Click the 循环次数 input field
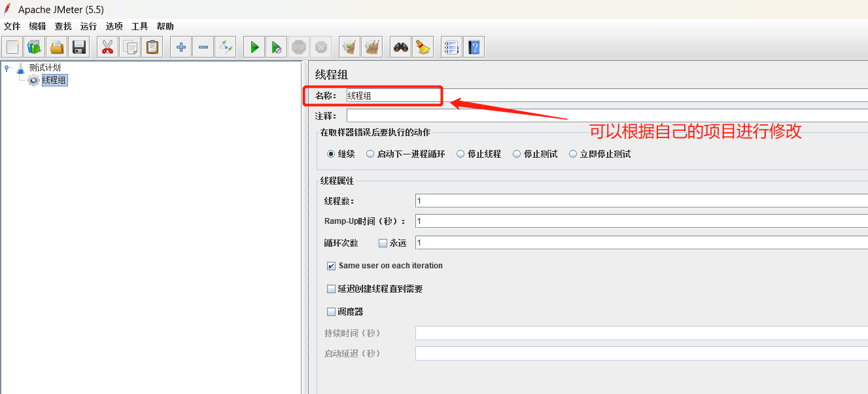Screen dimensions: 868x394 pos(642,243)
